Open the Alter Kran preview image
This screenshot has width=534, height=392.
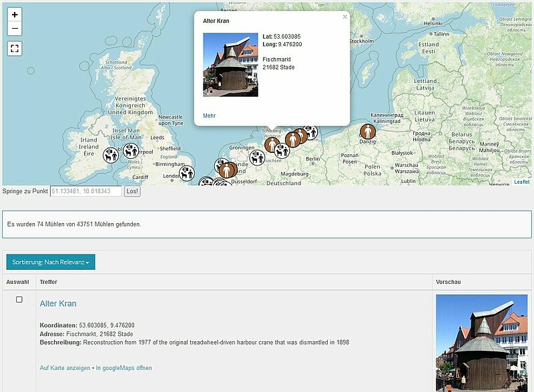(x=481, y=343)
